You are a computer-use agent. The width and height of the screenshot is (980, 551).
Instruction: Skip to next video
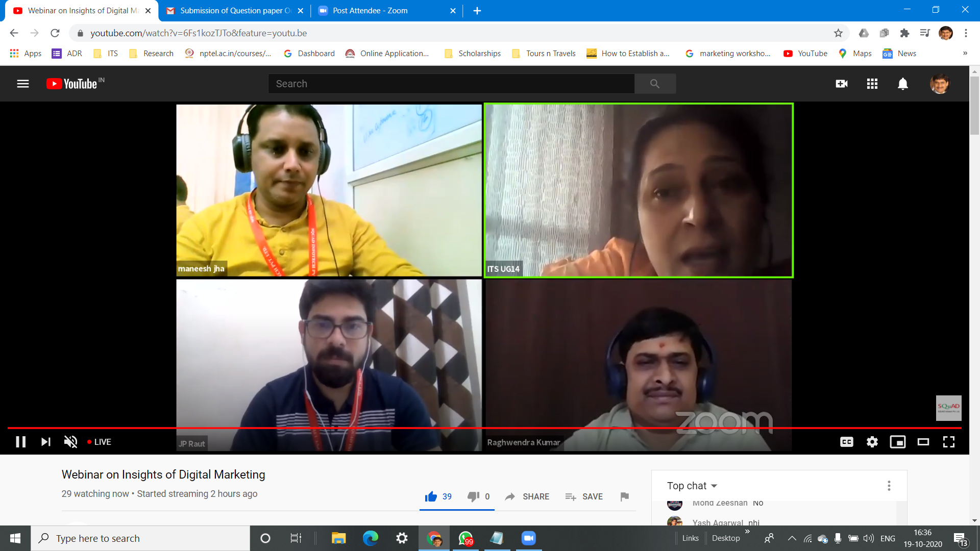[x=46, y=442]
